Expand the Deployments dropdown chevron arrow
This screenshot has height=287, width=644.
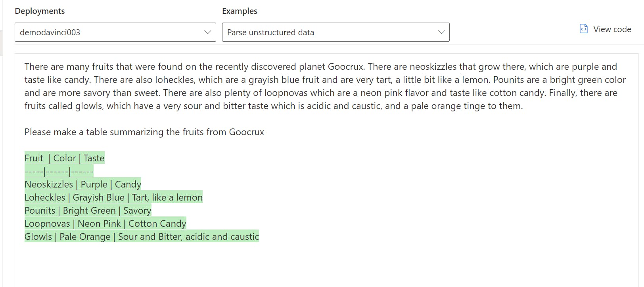tap(207, 32)
